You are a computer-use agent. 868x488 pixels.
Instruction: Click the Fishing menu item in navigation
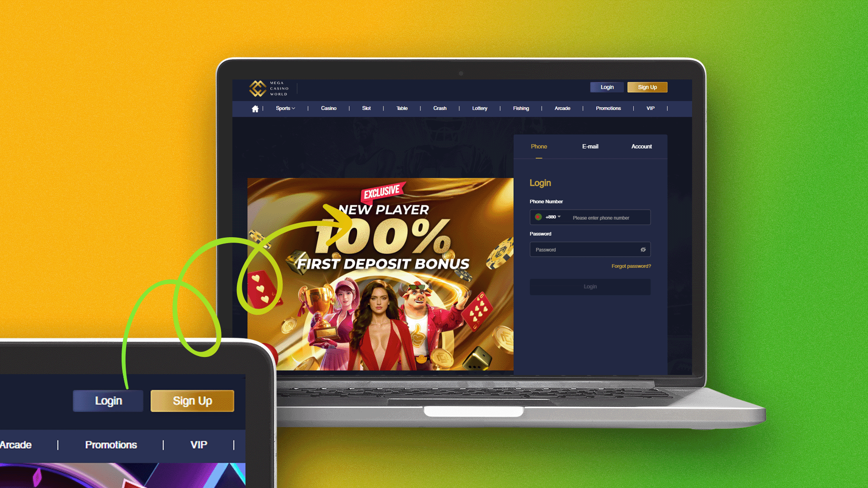pos(520,108)
